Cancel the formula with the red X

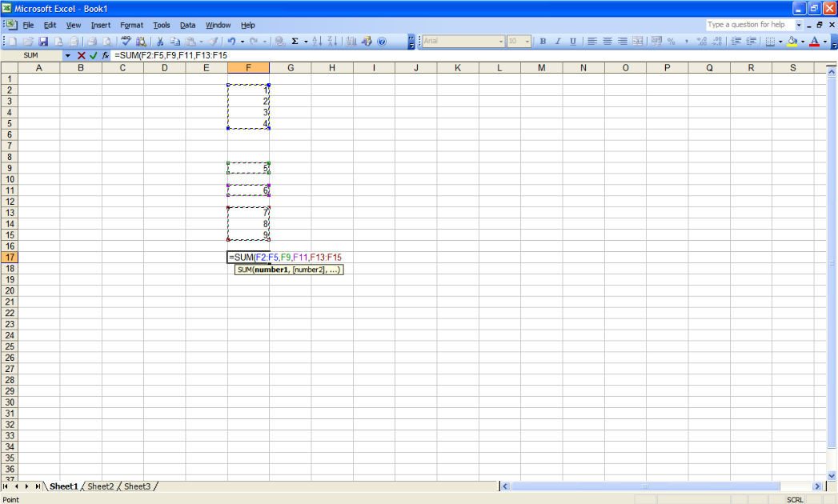81,55
